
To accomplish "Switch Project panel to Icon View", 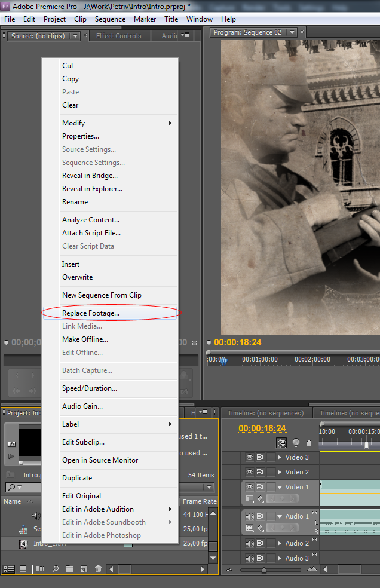I will pos(23,569).
